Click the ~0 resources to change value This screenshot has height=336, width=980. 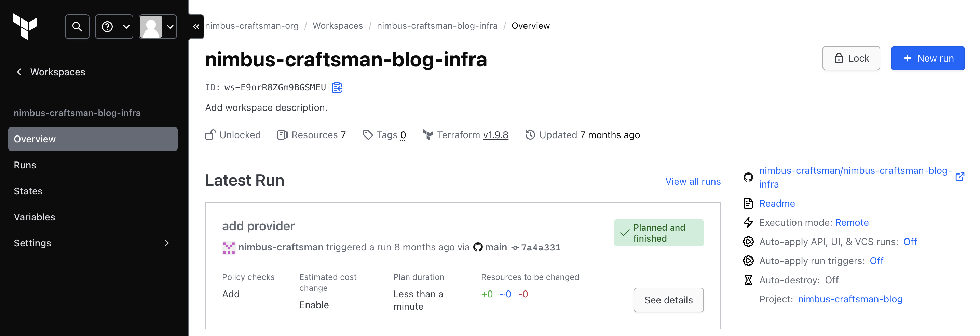pos(505,295)
